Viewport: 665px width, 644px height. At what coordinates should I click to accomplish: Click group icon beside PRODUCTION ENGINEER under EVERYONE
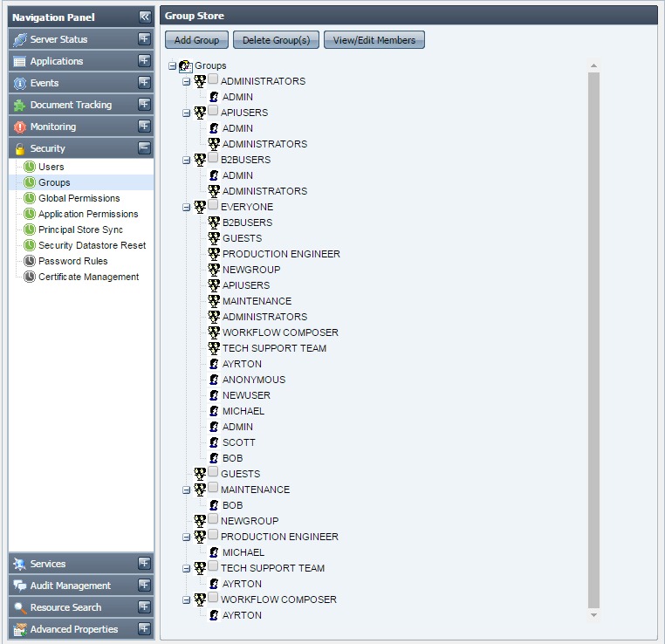coord(214,254)
